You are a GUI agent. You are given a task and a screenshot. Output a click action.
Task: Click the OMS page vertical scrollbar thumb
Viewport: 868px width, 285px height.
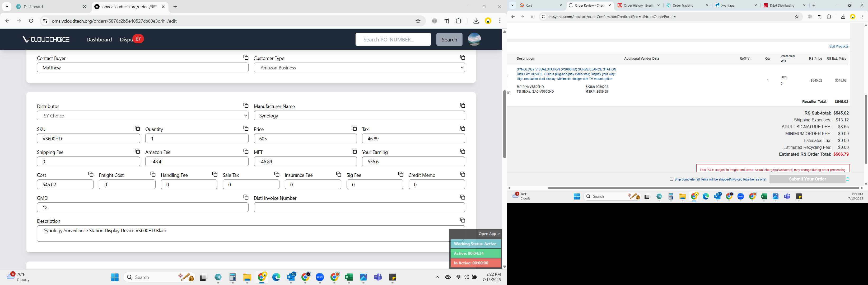505,124
